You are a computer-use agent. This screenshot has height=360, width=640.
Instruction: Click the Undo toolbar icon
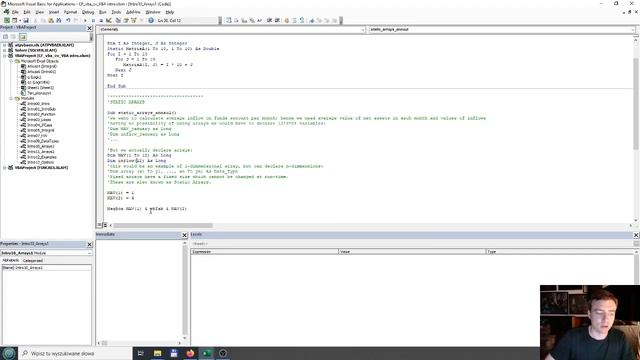pos(68,20)
